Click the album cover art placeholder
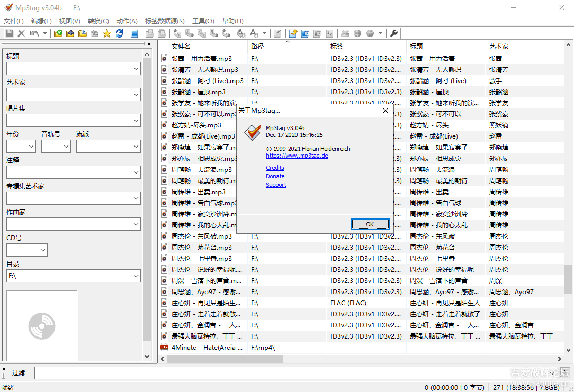Screen dimensions: 574x392 coord(42,325)
